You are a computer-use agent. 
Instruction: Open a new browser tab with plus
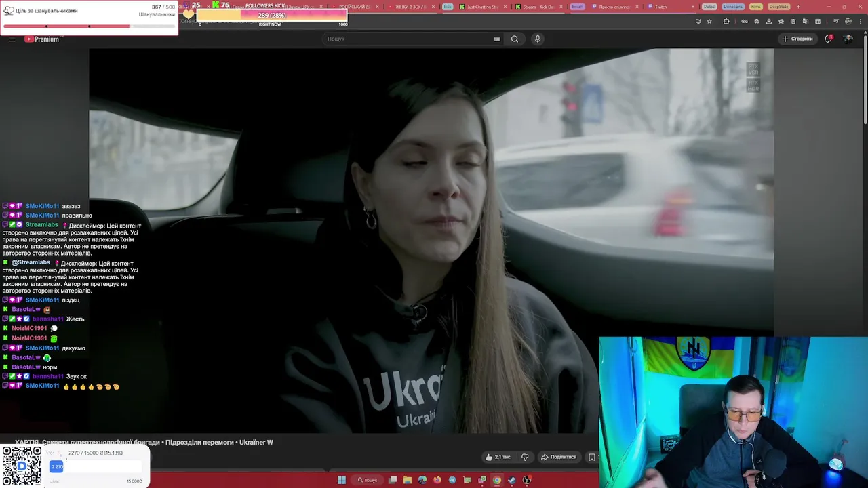click(x=798, y=7)
